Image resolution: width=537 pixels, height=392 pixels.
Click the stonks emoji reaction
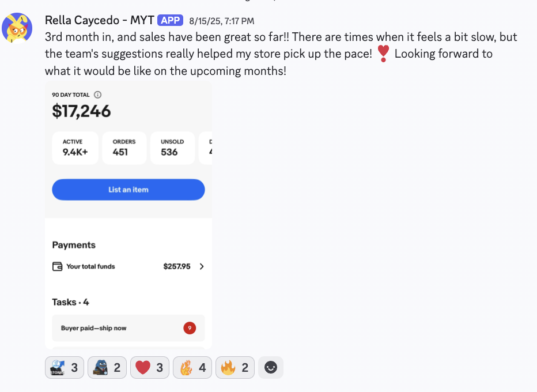[65, 367]
